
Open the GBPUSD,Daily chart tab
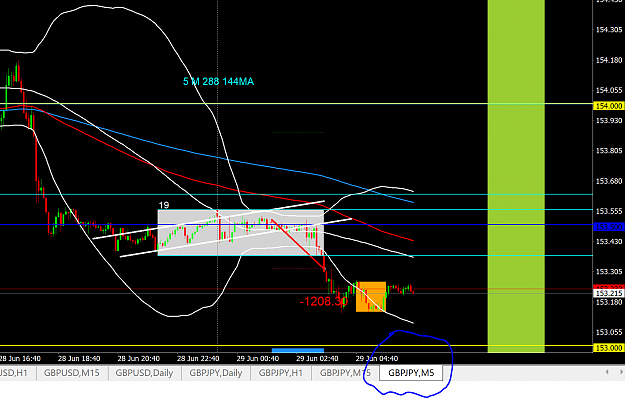tap(144, 373)
